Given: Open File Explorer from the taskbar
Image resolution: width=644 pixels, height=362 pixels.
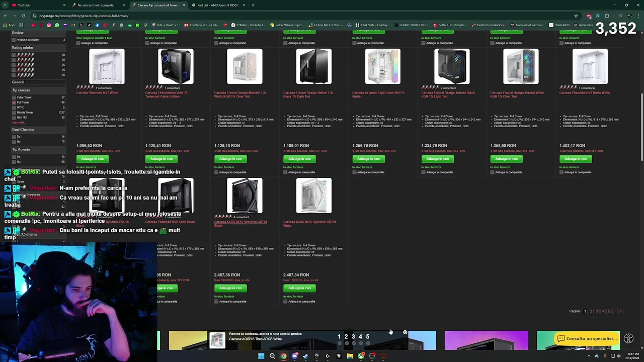Looking at the screenshot, I should pyautogui.click(x=350, y=356).
